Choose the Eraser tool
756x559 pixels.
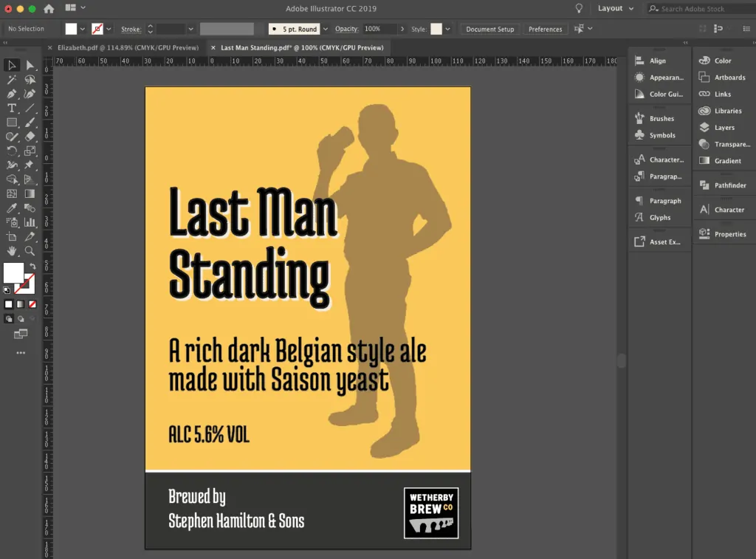pyautogui.click(x=30, y=137)
